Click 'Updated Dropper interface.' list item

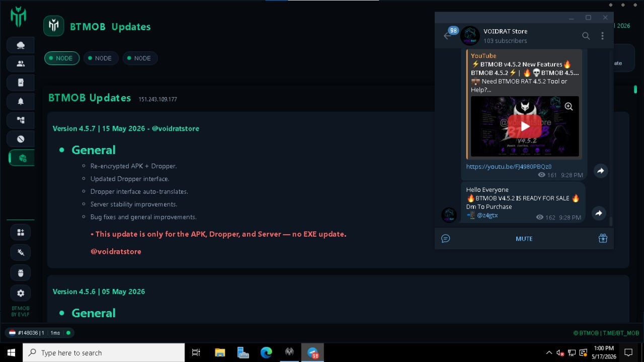(130, 179)
